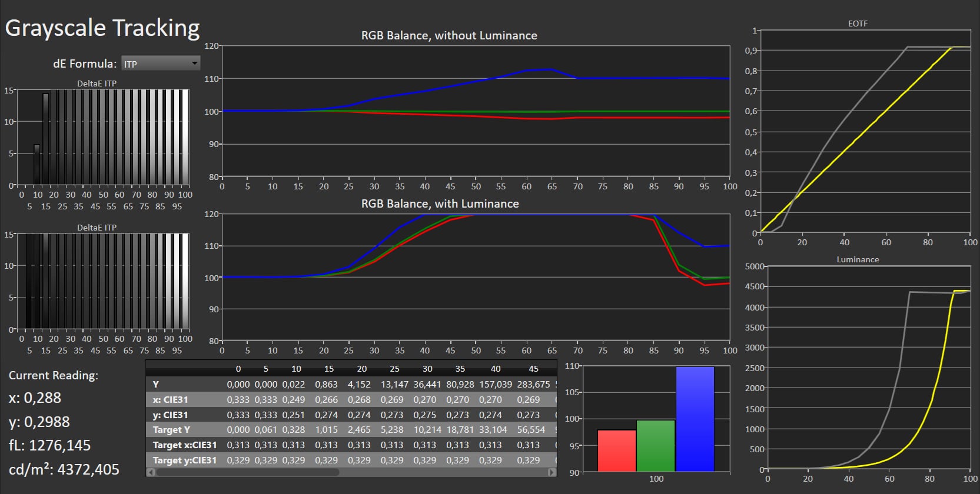This screenshot has height=494, width=980.
Task: Select the green bar in RGB bar chart
Action: click(656, 445)
